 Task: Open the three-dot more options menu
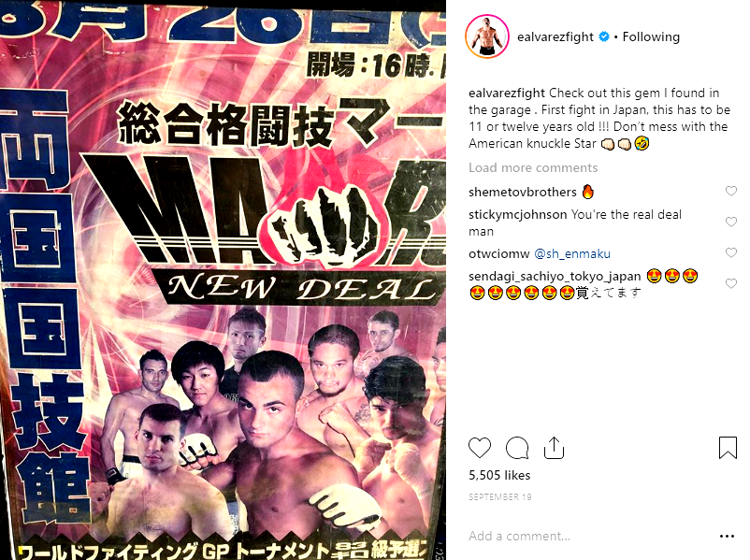tap(727, 536)
